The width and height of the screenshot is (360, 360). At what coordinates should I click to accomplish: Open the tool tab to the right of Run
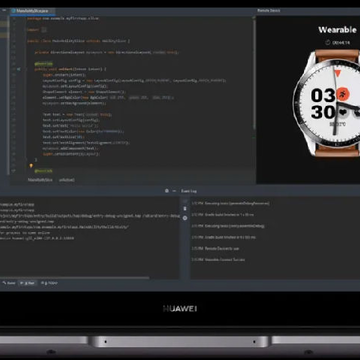point(49,283)
